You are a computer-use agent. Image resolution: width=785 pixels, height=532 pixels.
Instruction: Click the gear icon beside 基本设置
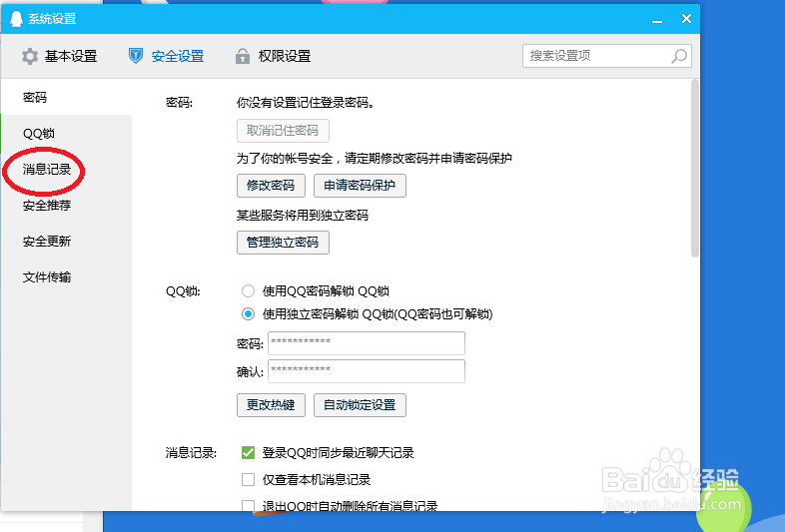click(x=30, y=56)
